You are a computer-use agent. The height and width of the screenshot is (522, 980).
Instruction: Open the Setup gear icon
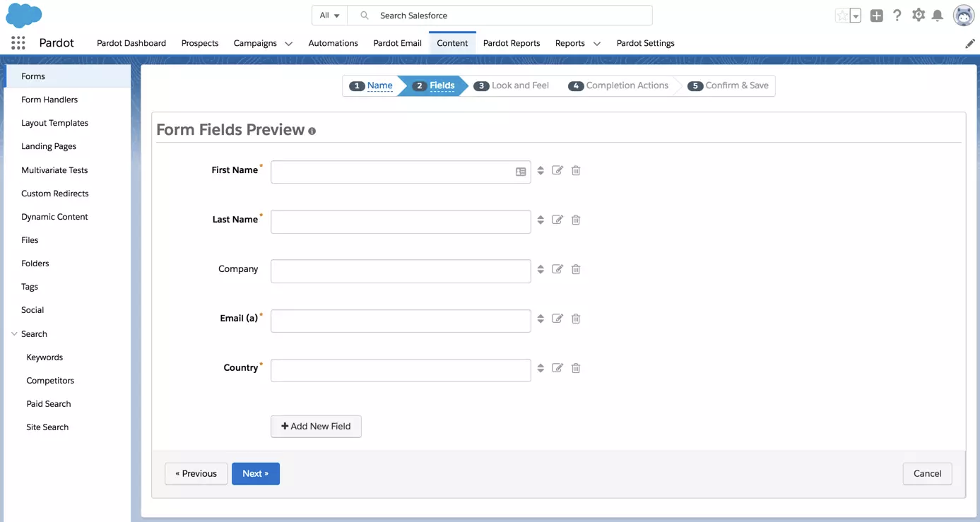click(x=919, y=15)
